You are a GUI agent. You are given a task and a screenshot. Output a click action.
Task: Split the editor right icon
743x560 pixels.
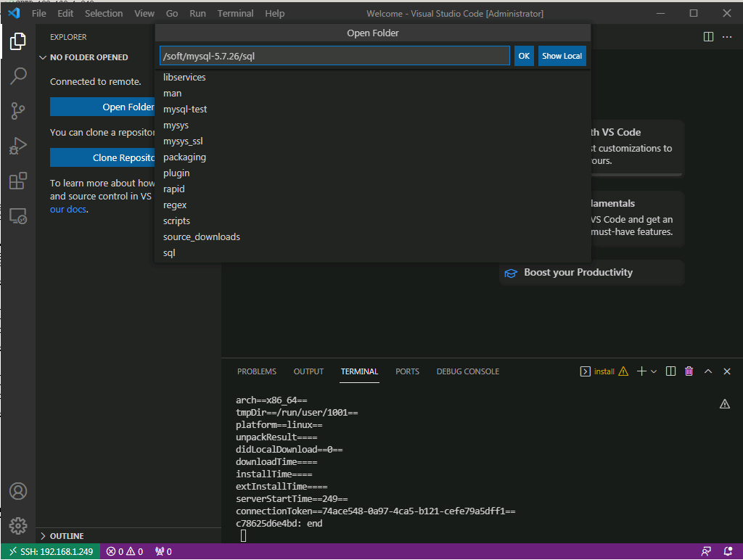coord(708,37)
